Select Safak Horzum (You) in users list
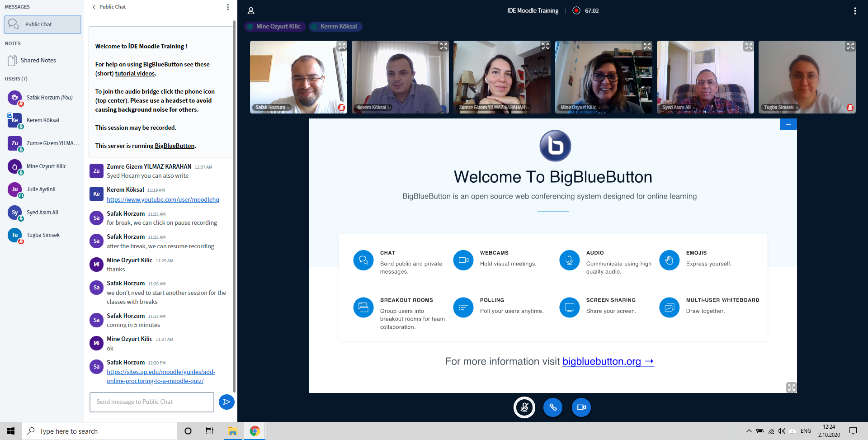 click(42, 98)
